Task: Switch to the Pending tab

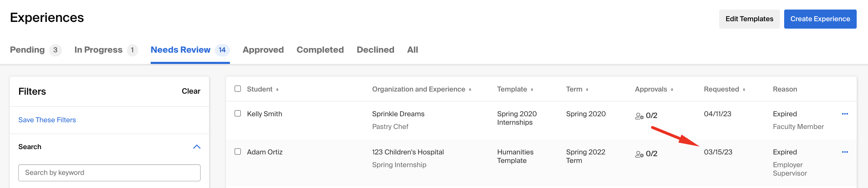Action: (x=36, y=50)
